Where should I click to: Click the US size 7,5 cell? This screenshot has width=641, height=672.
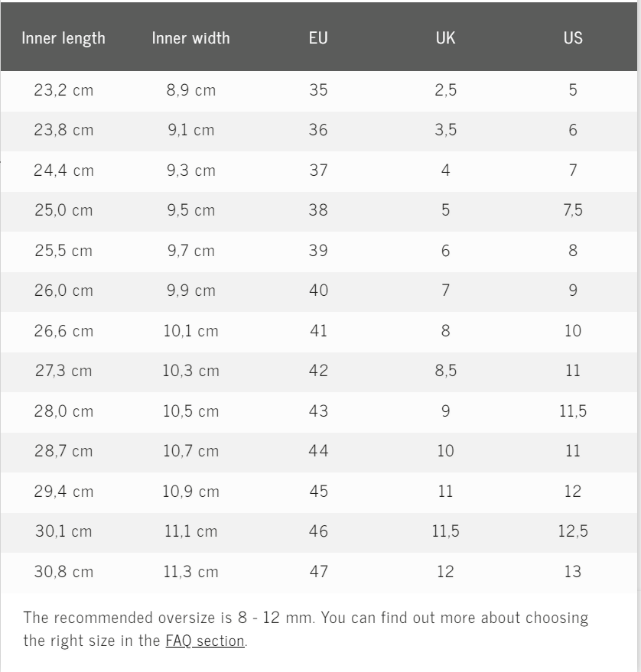pyautogui.click(x=573, y=210)
